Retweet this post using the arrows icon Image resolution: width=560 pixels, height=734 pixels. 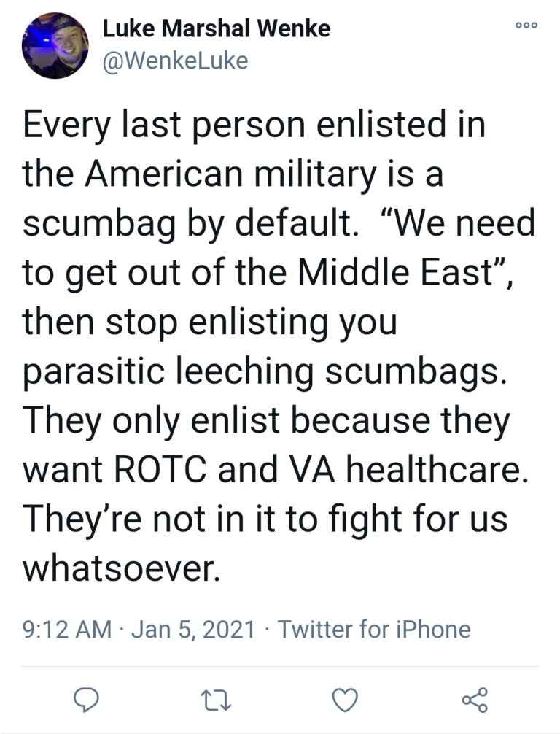[217, 700]
